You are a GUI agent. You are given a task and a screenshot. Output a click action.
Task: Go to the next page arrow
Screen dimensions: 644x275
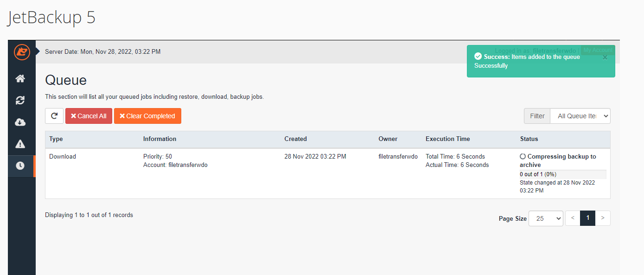603,218
